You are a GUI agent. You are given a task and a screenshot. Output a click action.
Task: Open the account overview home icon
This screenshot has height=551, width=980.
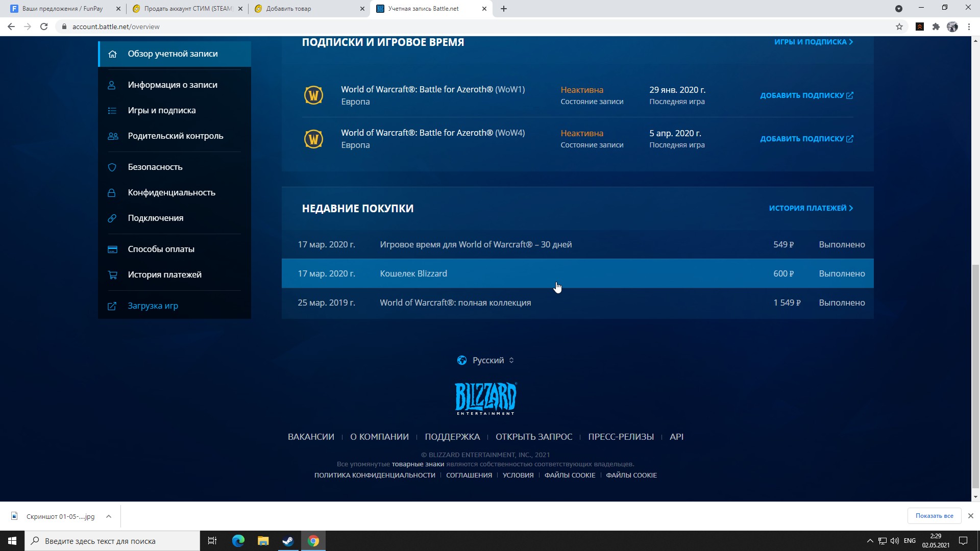(x=113, y=54)
